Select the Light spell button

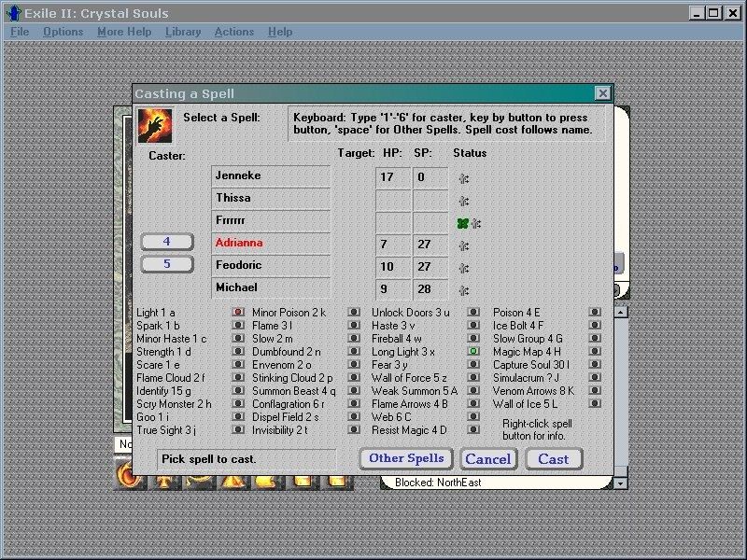coord(238,313)
